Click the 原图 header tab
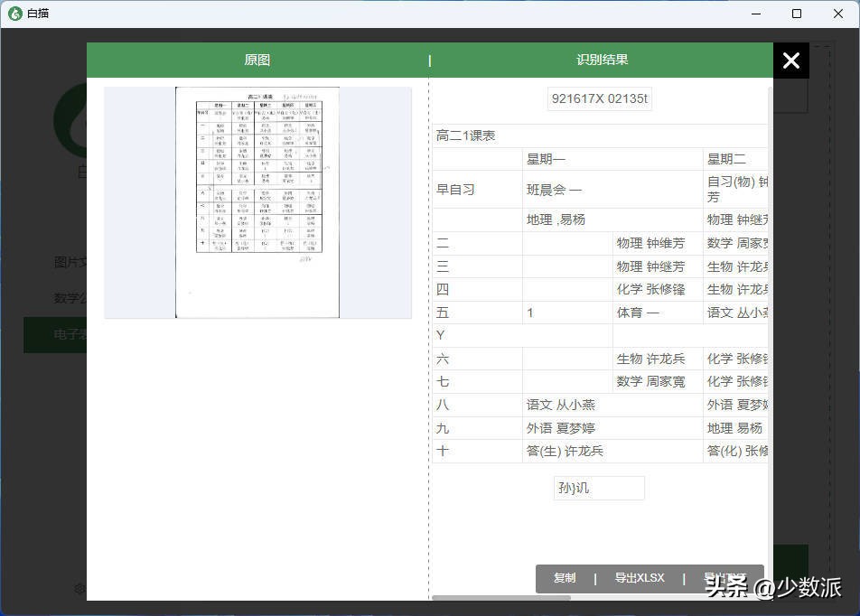 point(257,60)
